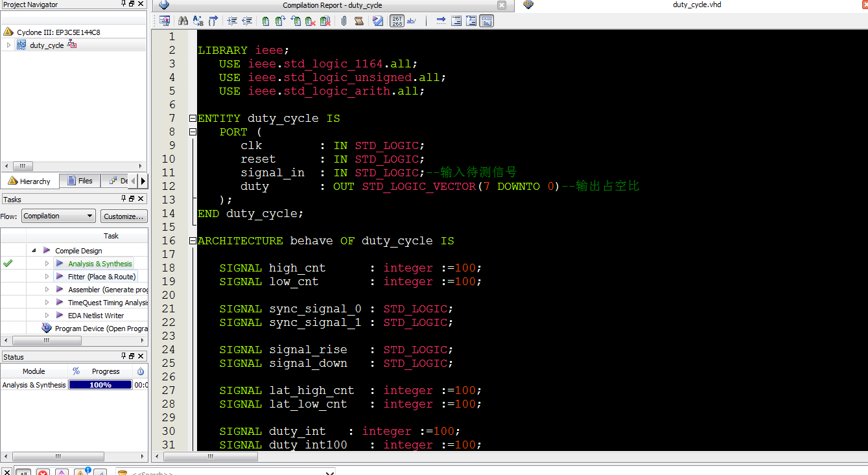Click the clock time column icon in Status

click(141, 371)
